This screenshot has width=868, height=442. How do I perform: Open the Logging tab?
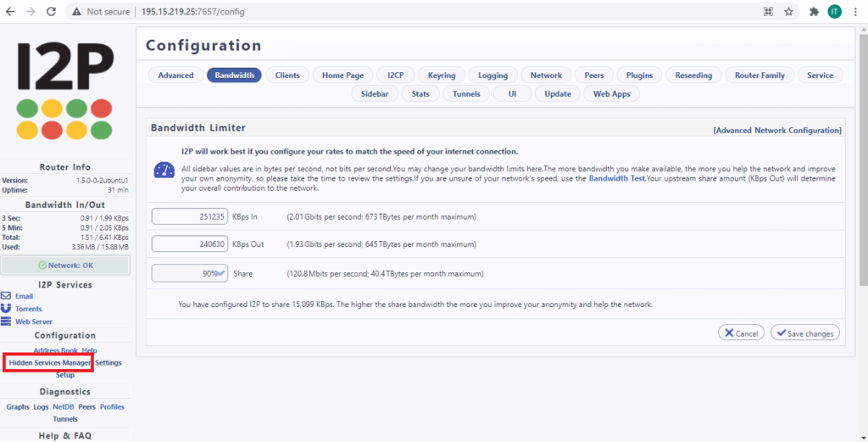492,76
